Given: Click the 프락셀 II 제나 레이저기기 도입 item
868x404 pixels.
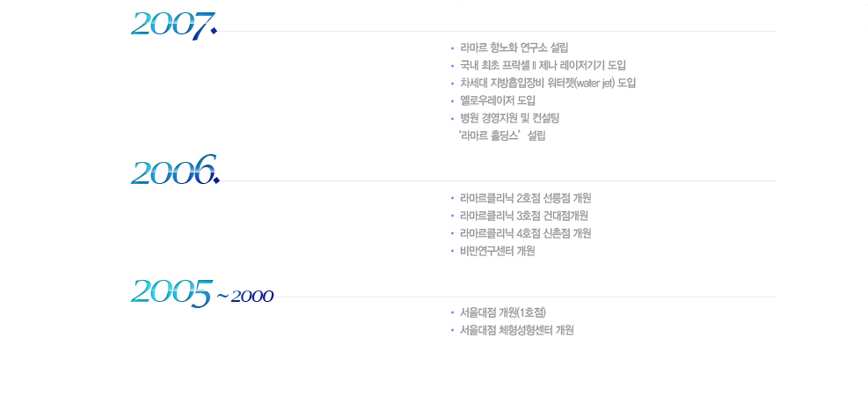Looking at the screenshot, I should tap(543, 65).
